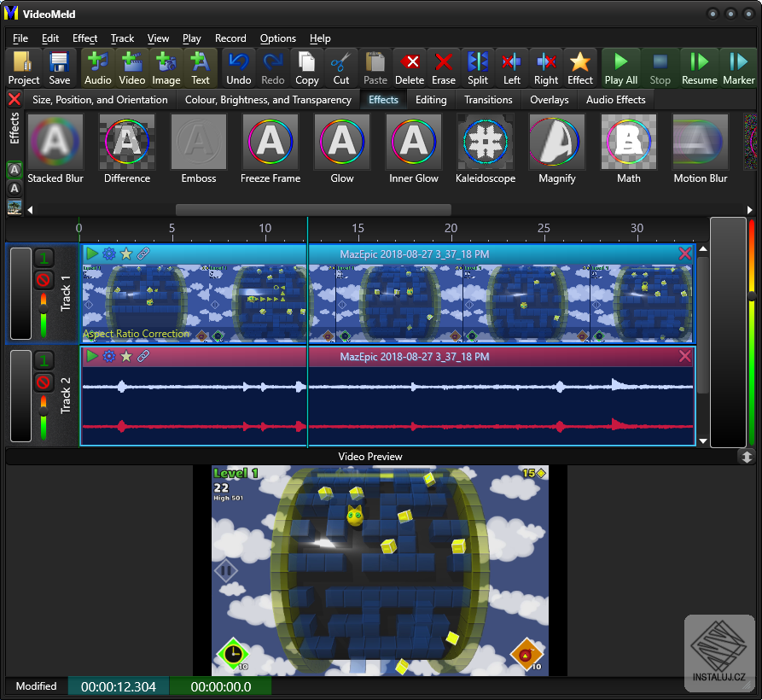762x700 pixels.
Task: Open Track 1 clip settings gear
Action: (109, 254)
